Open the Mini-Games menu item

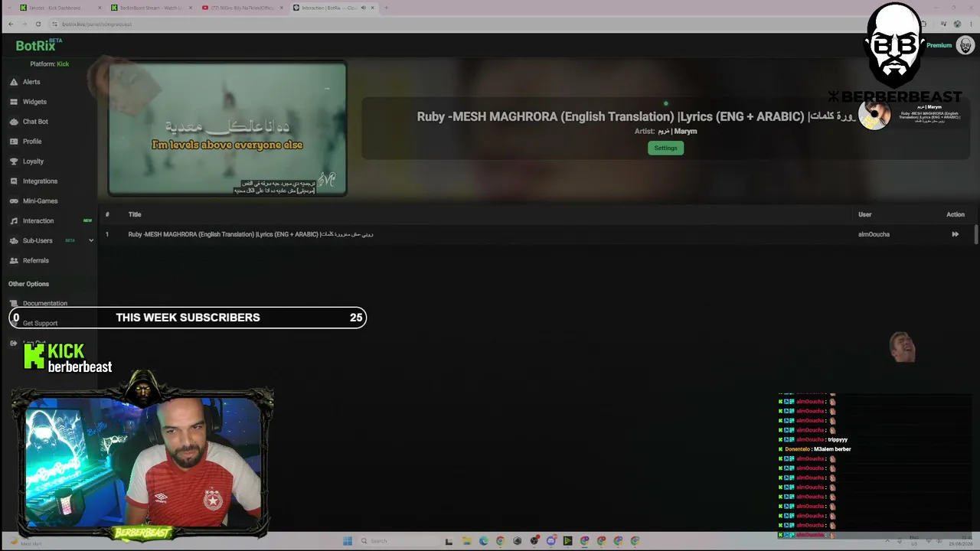(41, 201)
